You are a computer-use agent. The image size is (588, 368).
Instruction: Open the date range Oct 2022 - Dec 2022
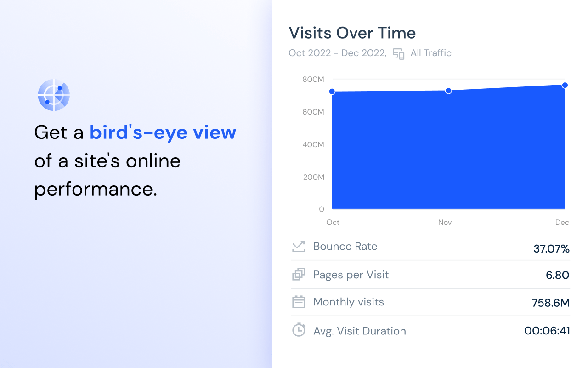[x=337, y=53]
